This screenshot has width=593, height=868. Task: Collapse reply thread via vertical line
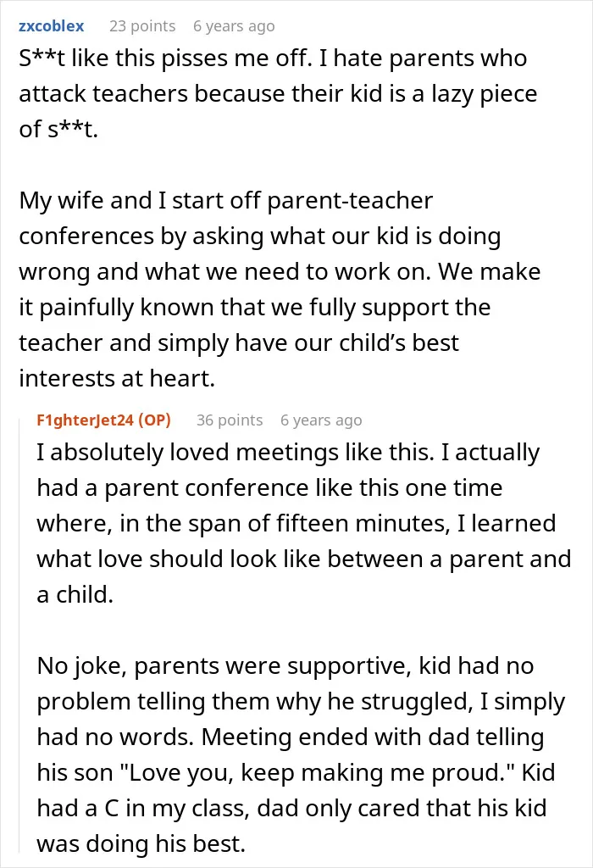tap(21, 631)
